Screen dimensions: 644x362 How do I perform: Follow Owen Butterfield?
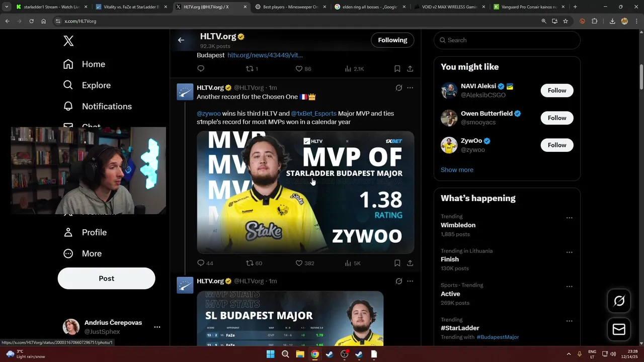[x=556, y=118]
